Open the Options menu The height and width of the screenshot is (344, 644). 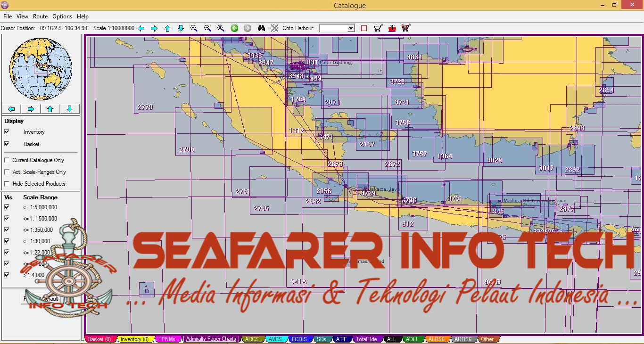point(62,16)
